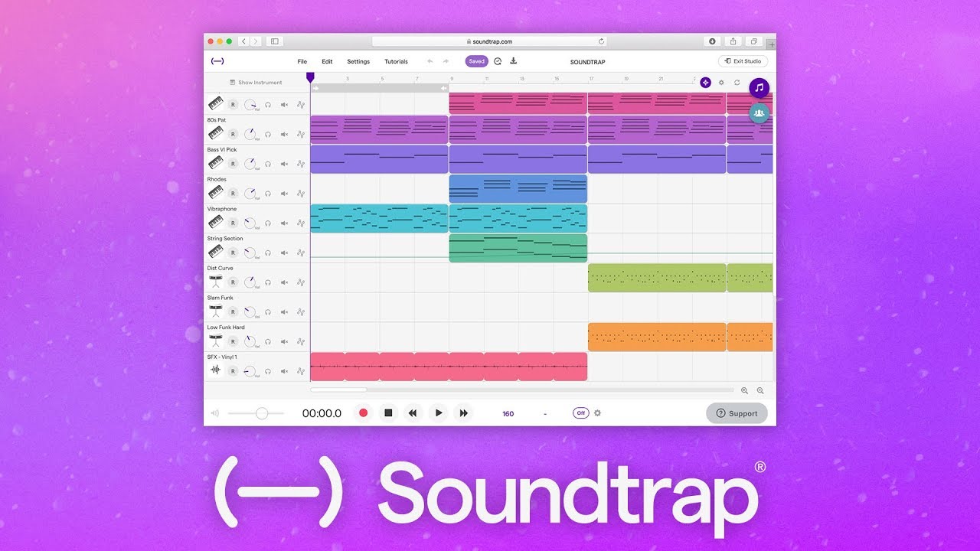Screen dimensions: 980x551
Task: Mute the Rhodes track
Action: click(284, 194)
